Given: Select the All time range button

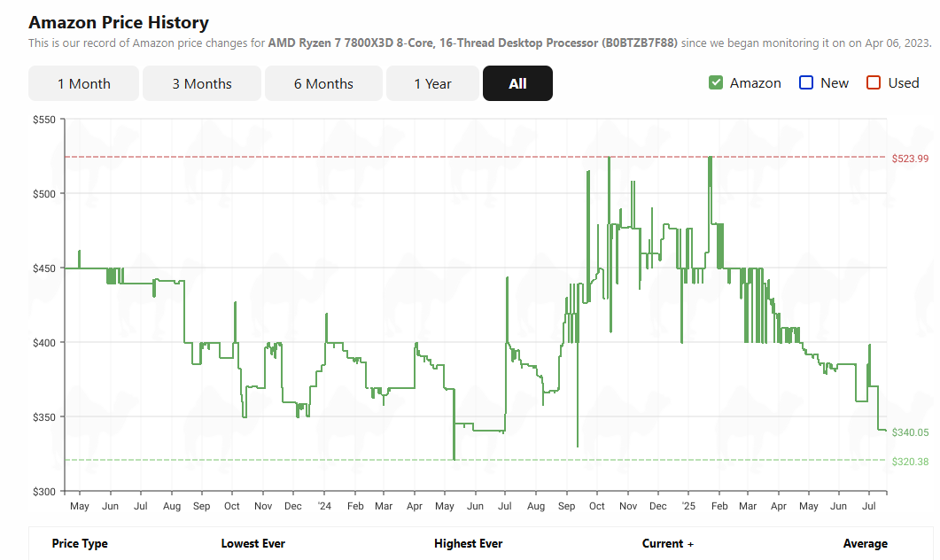Looking at the screenshot, I should (x=518, y=83).
